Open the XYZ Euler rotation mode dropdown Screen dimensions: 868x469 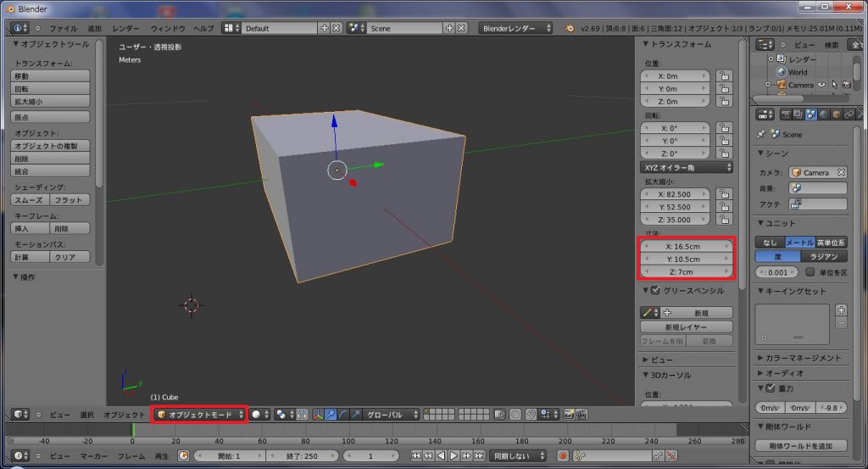click(x=687, y=167)
